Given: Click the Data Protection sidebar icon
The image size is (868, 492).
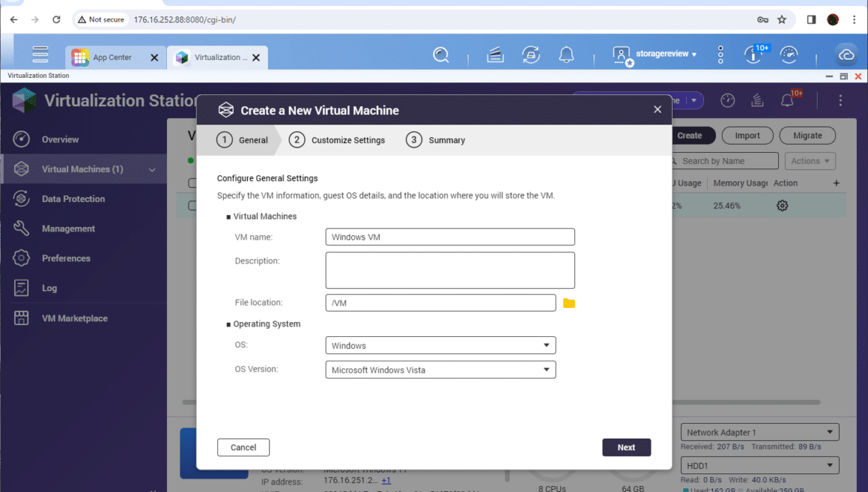Looking at the screenshot, I should coord(22,199).
